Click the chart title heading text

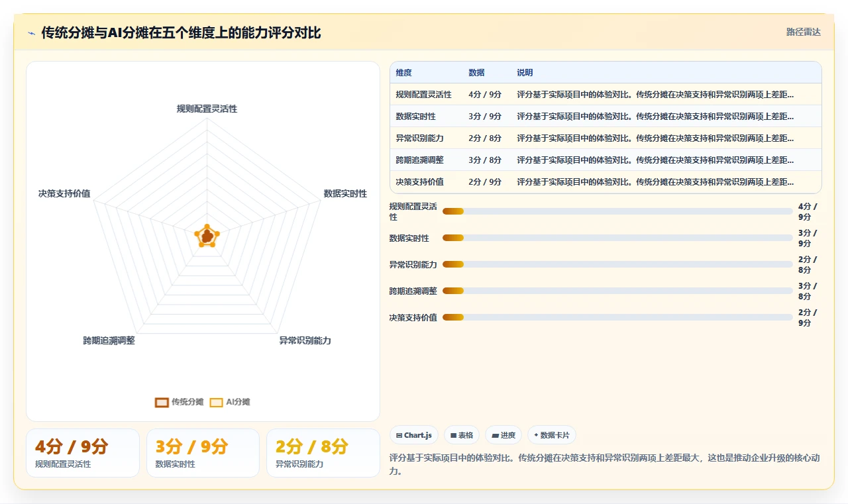coord(182,32)
